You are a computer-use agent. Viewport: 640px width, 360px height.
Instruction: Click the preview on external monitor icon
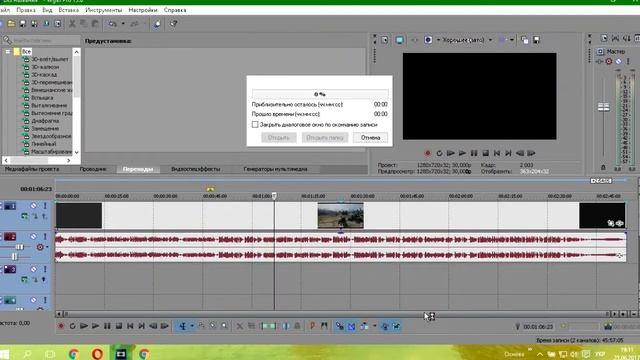coord(400,40)
